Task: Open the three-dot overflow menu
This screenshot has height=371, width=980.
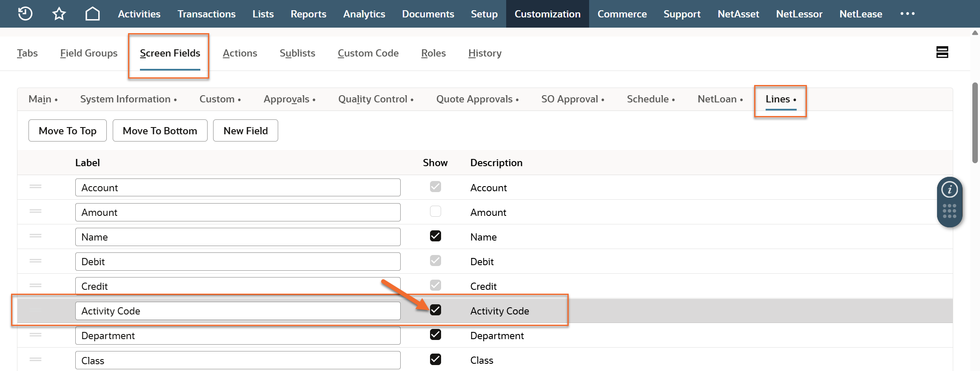Action: 907,14
